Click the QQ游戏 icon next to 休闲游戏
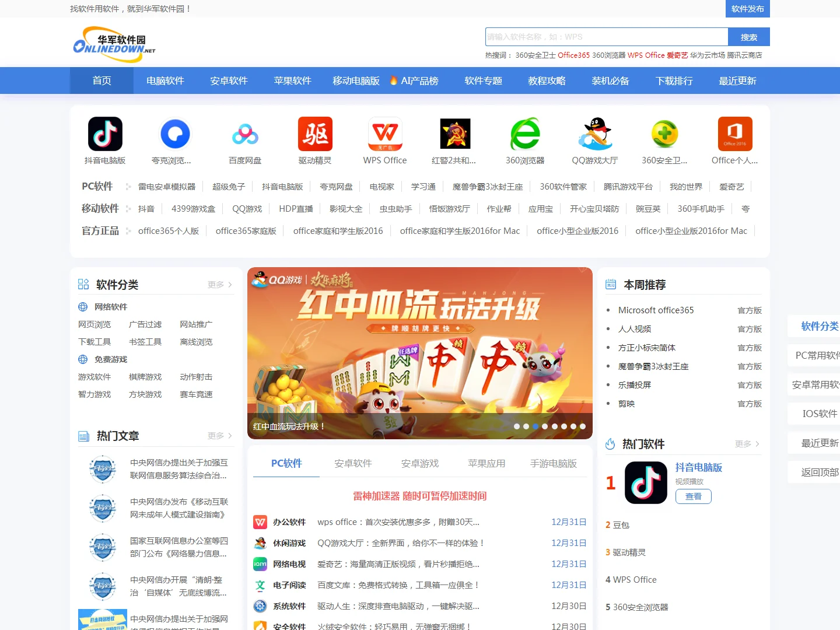The height and width of the screenshot is (630, 840). coord(260,543)
